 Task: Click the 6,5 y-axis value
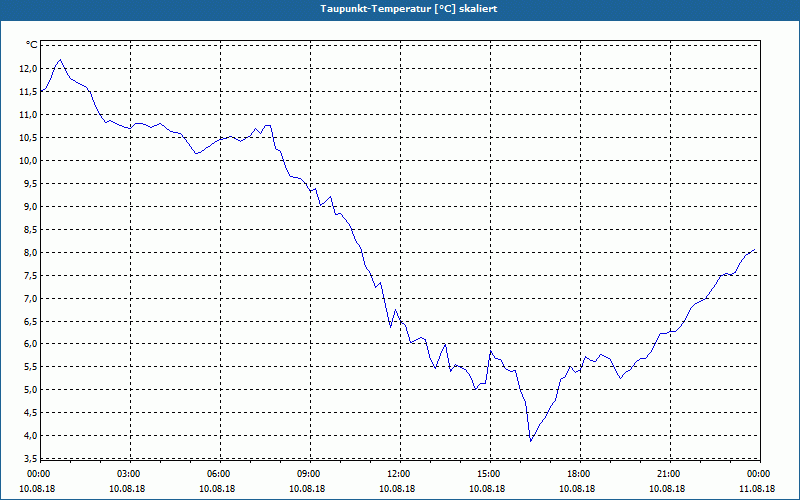(30, 321)
